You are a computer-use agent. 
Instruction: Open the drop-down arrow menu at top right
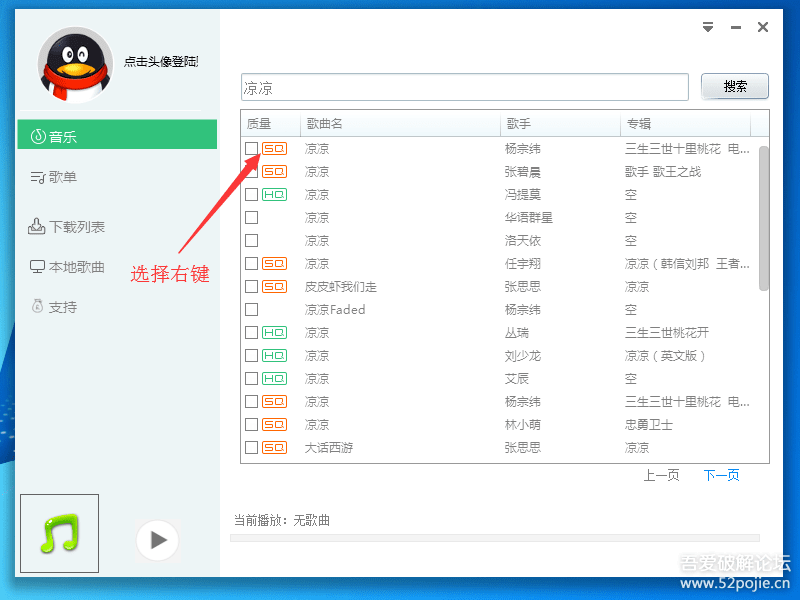point(707,27)
